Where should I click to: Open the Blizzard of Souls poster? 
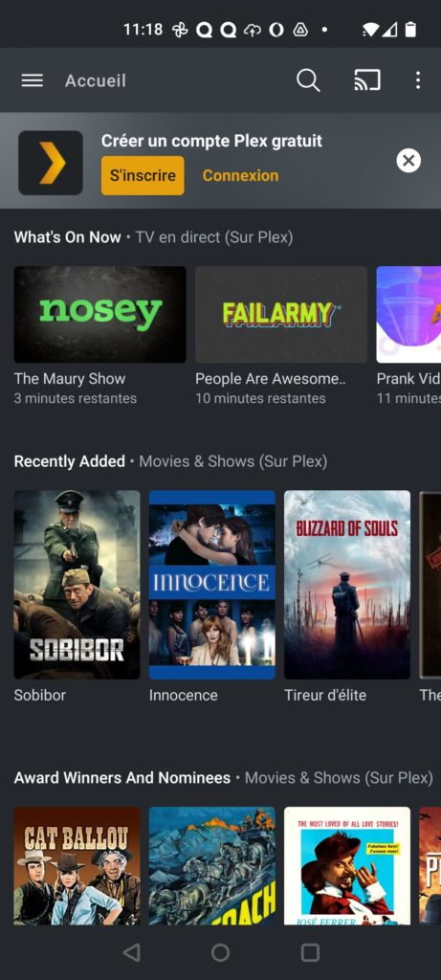pos(347,585)
